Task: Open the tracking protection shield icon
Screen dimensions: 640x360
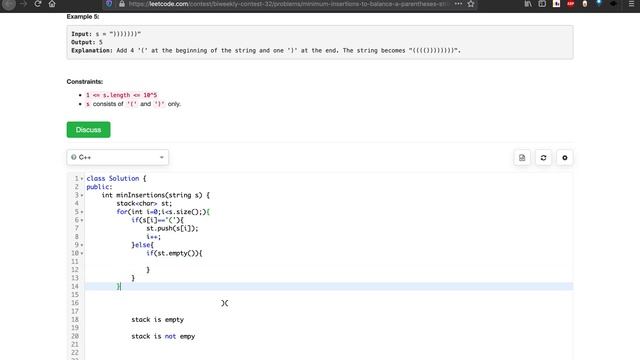Action: click(x=109, y=4)
